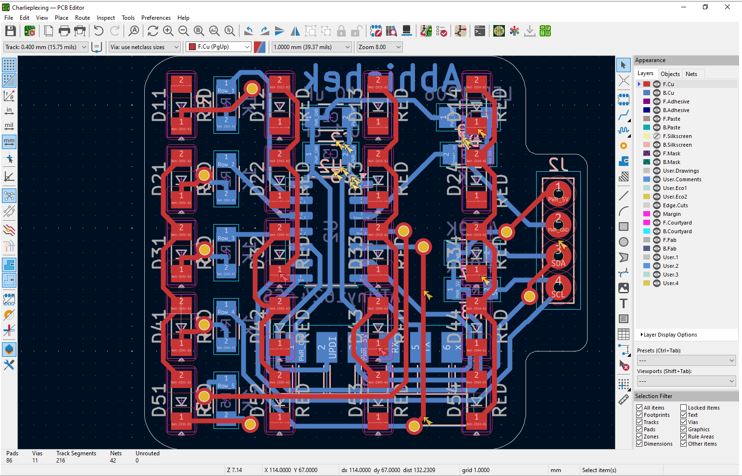Expand Layer Display Options
This screenshot has height=476, width=742.
pyautogui.click(x=669, y=335)
